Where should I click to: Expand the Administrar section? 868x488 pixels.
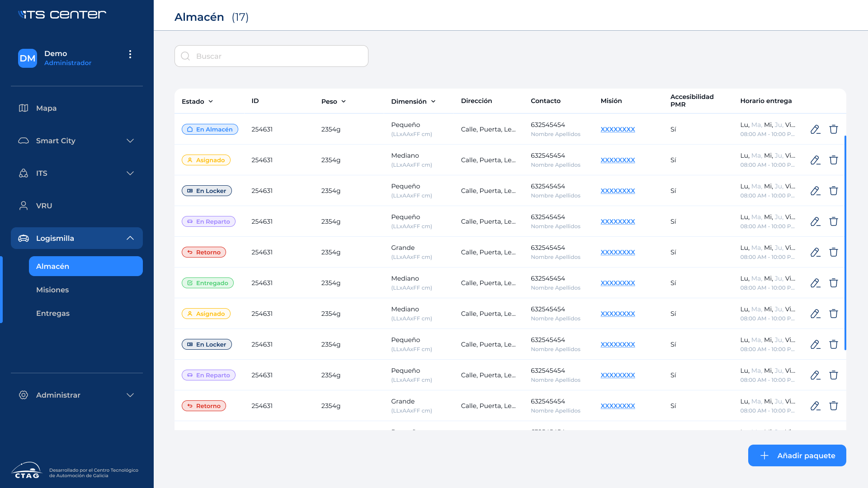pos(130,395)
